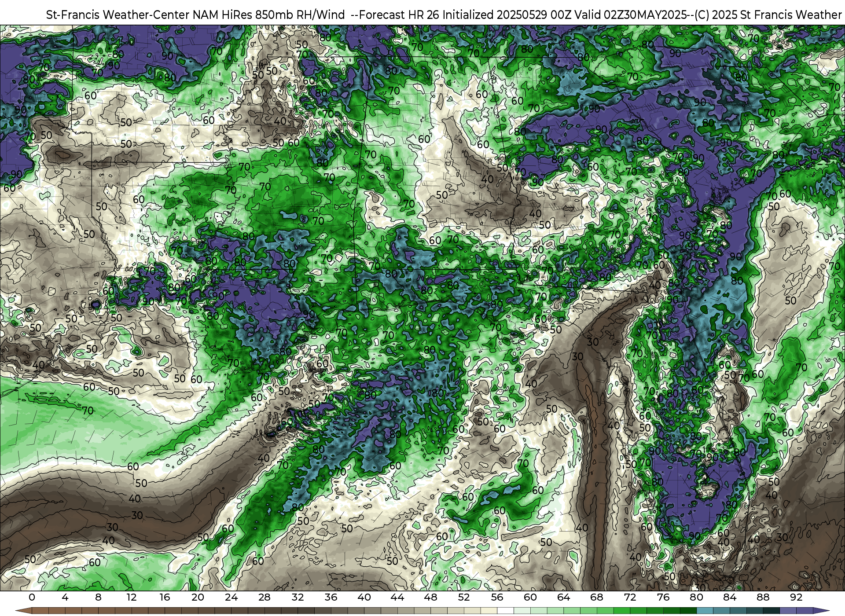The width and height of the screenshot is (845, 616).
Task: Click colorbar tick label 20
Action: (198, 597)
